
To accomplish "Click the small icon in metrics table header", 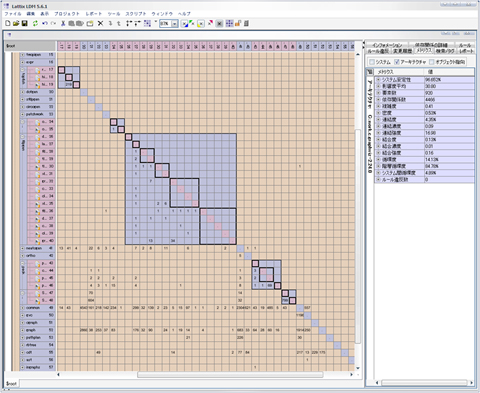I will [370, 72].
